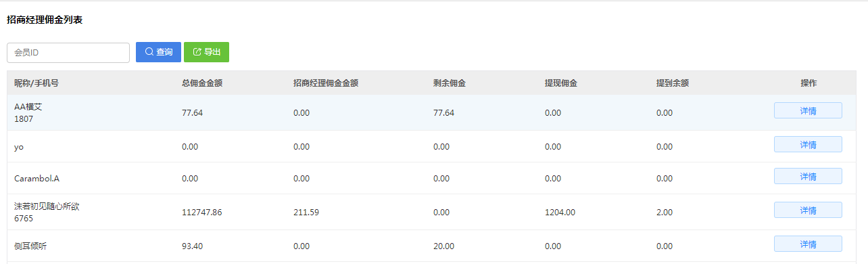Focus the 会员ID search field
This screenshot has height=264, width=868.
(68, 53)
